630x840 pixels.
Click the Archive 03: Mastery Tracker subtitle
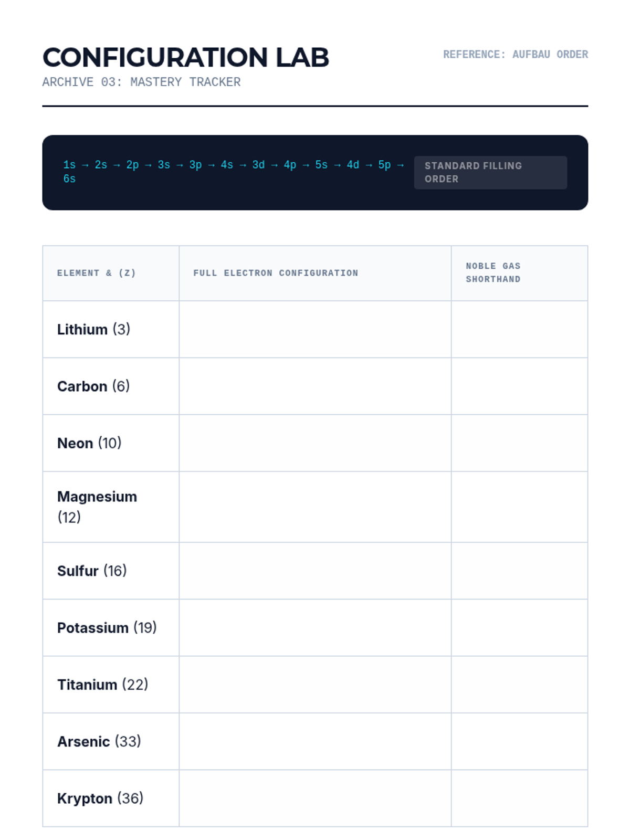tap(142, 82)
